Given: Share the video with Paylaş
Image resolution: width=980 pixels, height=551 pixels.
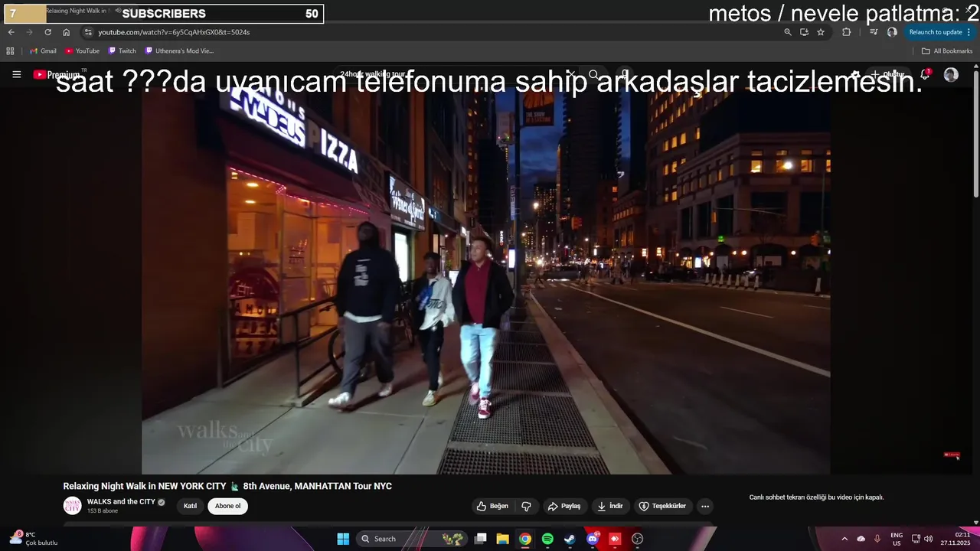Looking at the screenshot, I should (x=564, y=506).
